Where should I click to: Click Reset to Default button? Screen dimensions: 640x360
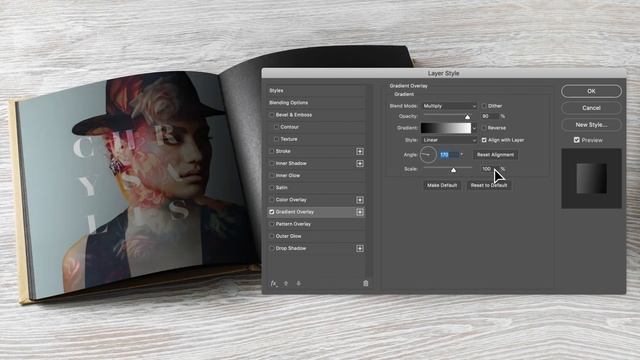pyautogui.click(x=489, y=186)
